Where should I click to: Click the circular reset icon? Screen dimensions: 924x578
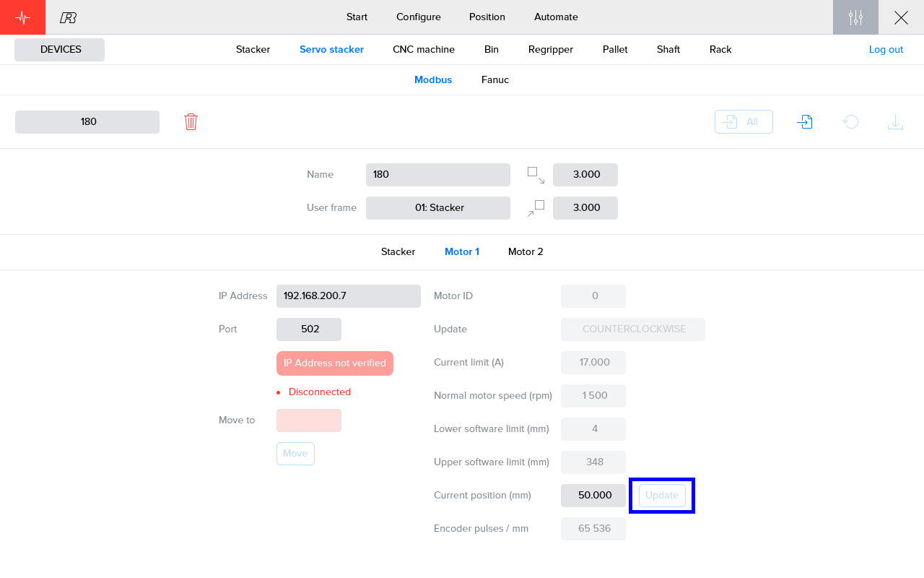850,121
